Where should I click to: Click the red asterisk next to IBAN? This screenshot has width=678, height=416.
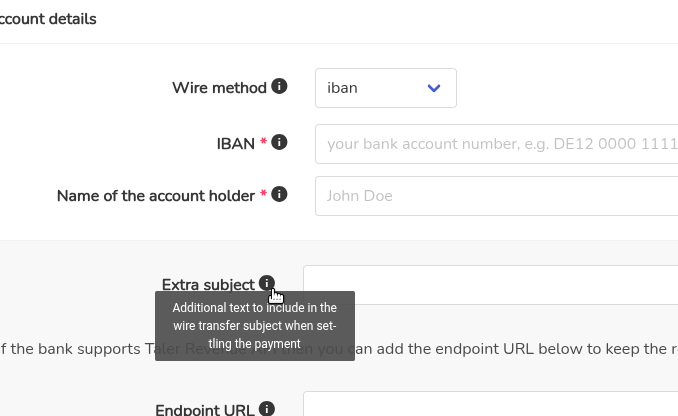(x=263, y=142)
